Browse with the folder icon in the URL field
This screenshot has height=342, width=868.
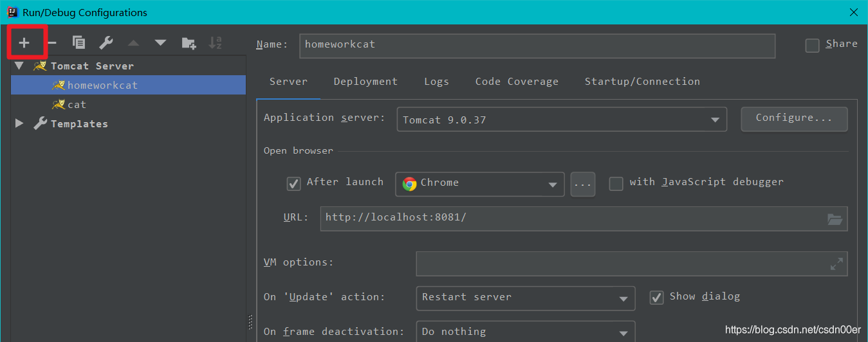tap(835, 219)
